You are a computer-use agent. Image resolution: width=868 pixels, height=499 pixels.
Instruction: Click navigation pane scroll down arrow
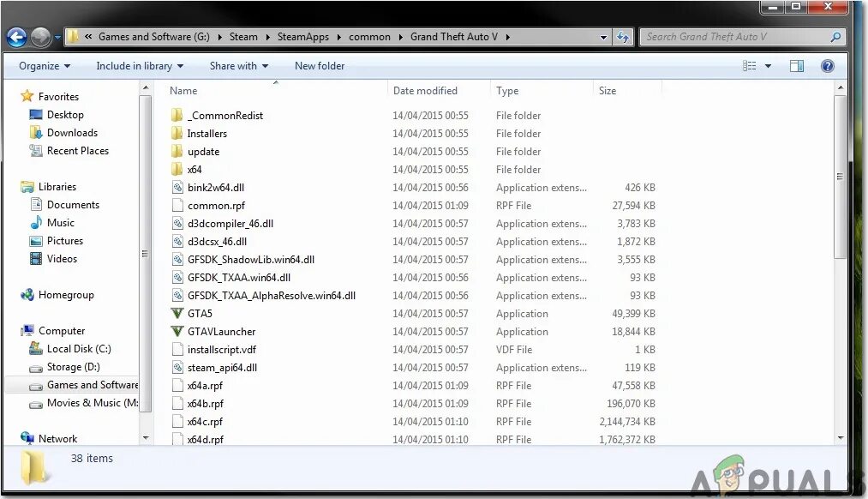pyautogui.click(x=146, y=438)
